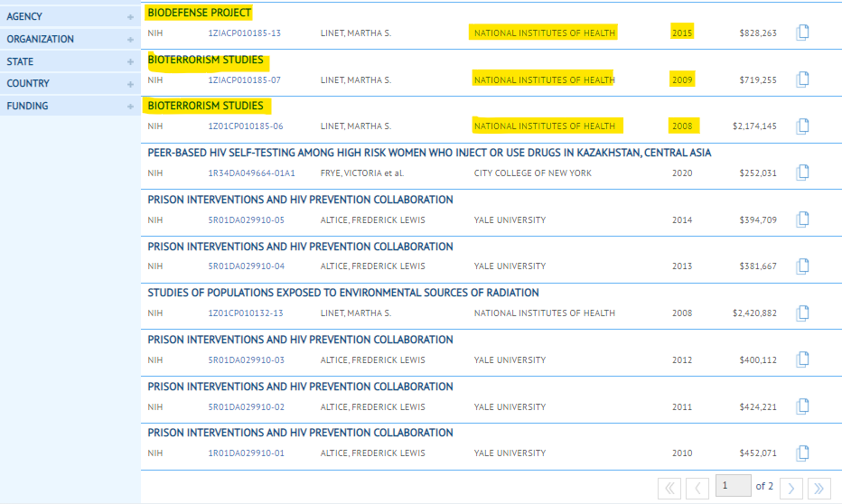This screenshot has width=842, height=504.
Task: Select the $719,255 funding amount
Action: click(758, 80)
